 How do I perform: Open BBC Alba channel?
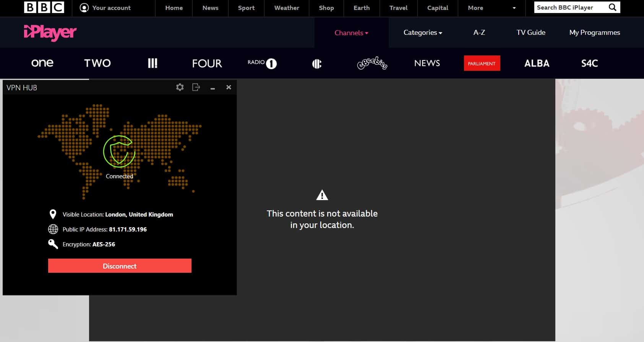(x=537, y=63)
